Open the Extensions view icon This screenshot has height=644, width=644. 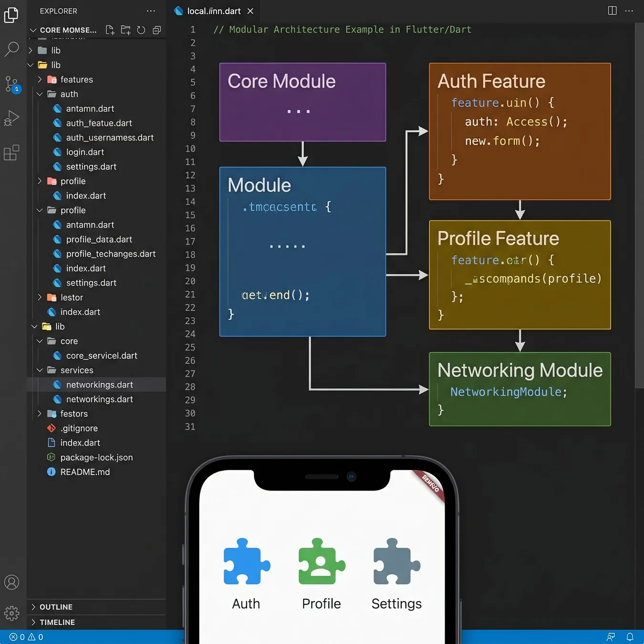pyautogui.click(x=11, y=153)
